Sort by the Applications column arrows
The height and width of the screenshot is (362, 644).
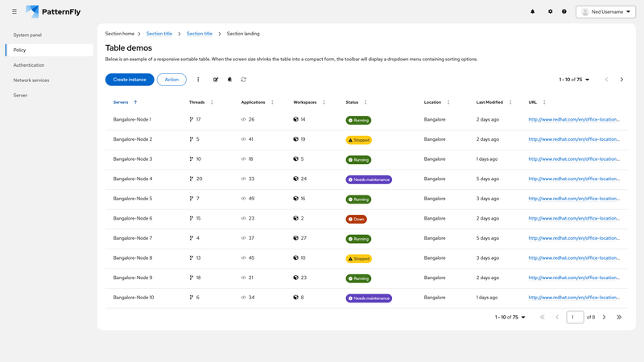pos(272,102)
